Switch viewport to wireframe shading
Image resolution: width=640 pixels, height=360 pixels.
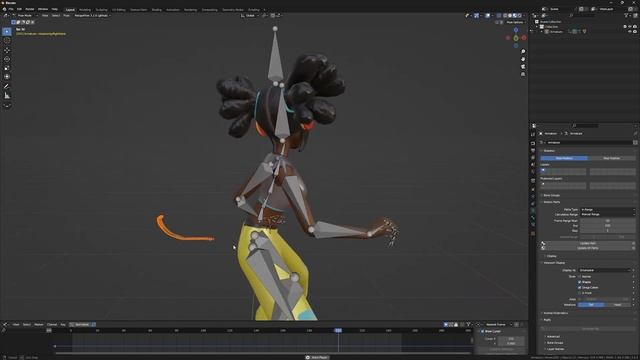[x=505, y=16]
